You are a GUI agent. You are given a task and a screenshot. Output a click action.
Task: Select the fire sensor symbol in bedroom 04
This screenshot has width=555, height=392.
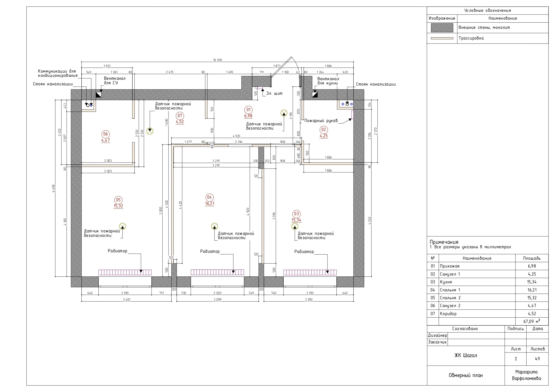point(214,226)
